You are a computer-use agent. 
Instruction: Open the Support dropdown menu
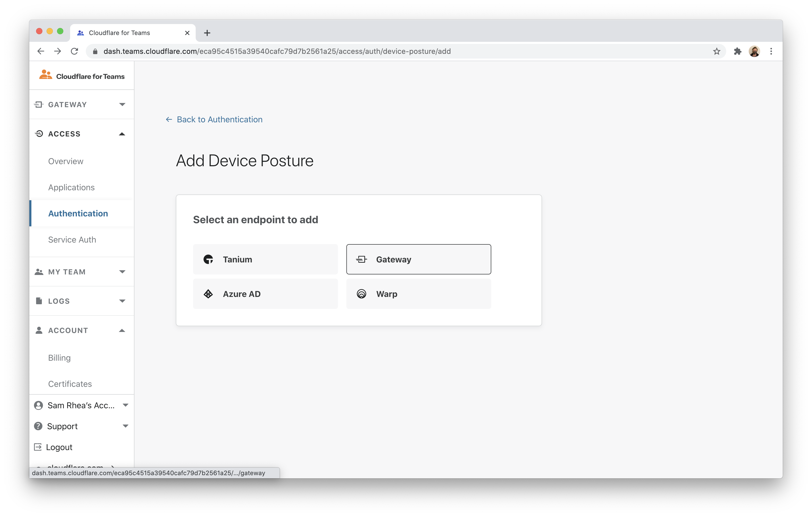[x=81, y=426]
